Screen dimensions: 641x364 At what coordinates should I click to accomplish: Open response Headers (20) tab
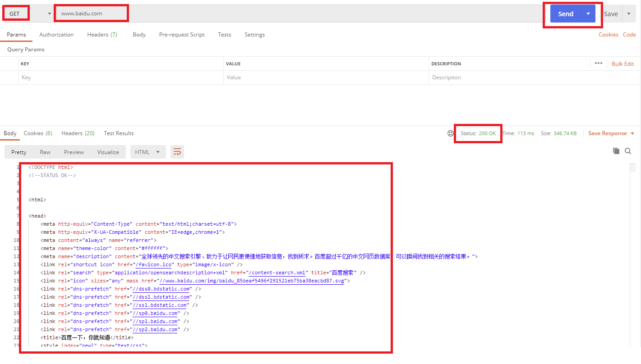78,133
